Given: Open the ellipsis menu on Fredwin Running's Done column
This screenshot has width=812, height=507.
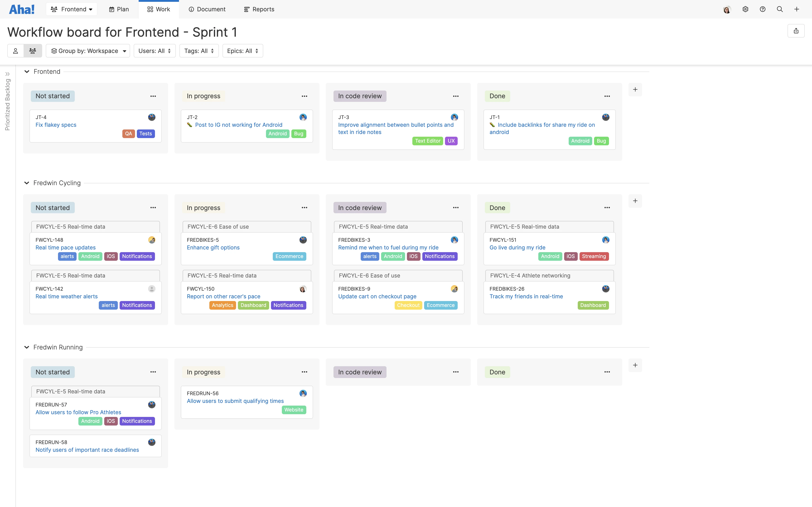Looking at the screenshot, I should (x=607, y=372).
